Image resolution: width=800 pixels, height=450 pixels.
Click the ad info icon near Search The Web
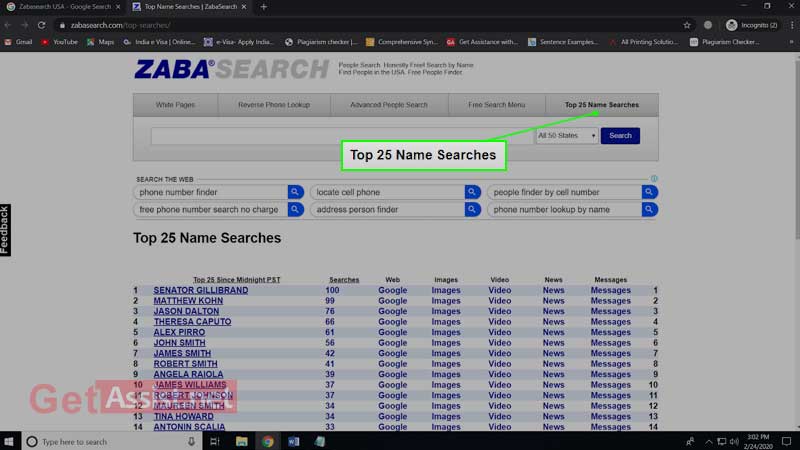coord(654,179)
